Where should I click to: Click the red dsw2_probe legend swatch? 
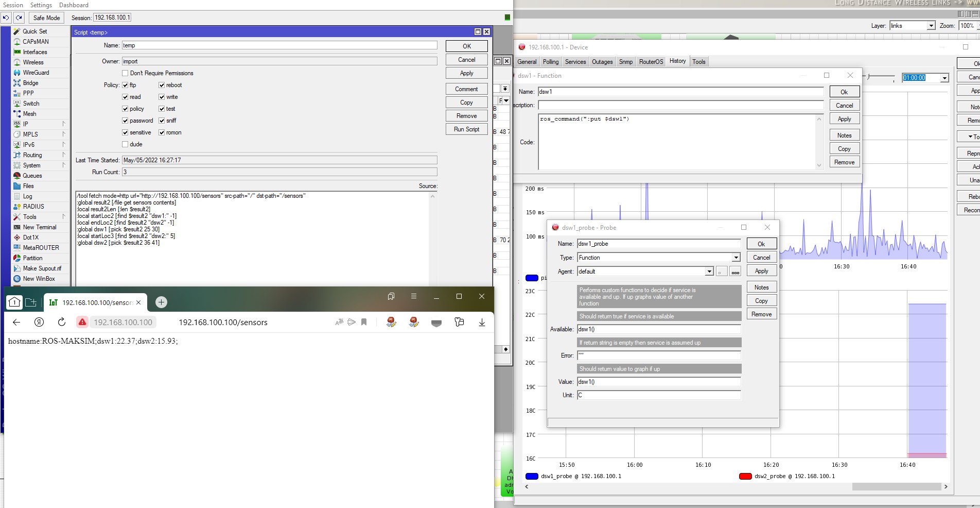click(x=745, y=477)
